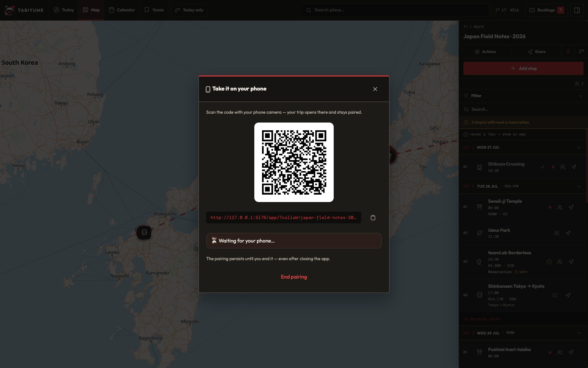
Task: Click the QR code image
Action: click(294, 162)
